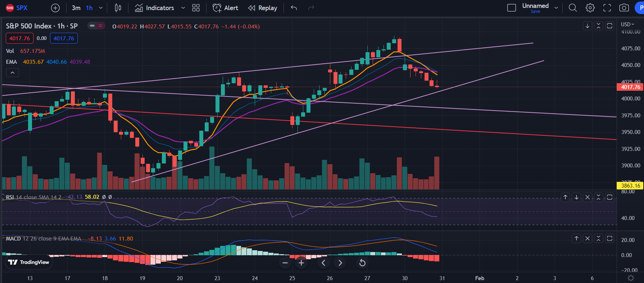Click the Feb label on time axis

480,278
